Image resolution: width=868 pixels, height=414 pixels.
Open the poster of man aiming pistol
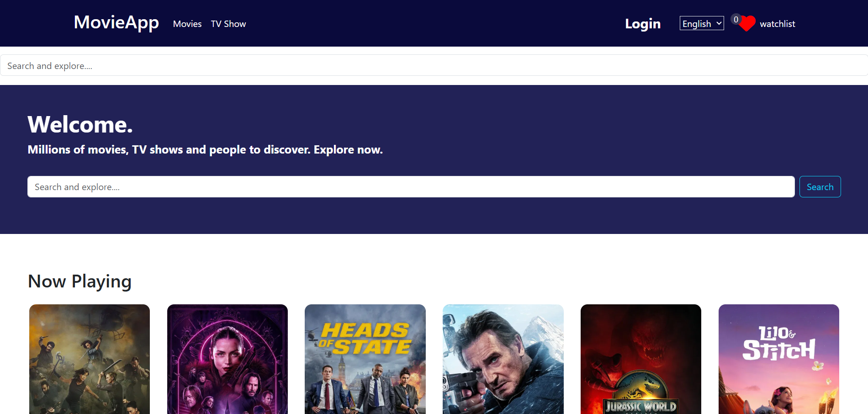[x=503, y=359]
